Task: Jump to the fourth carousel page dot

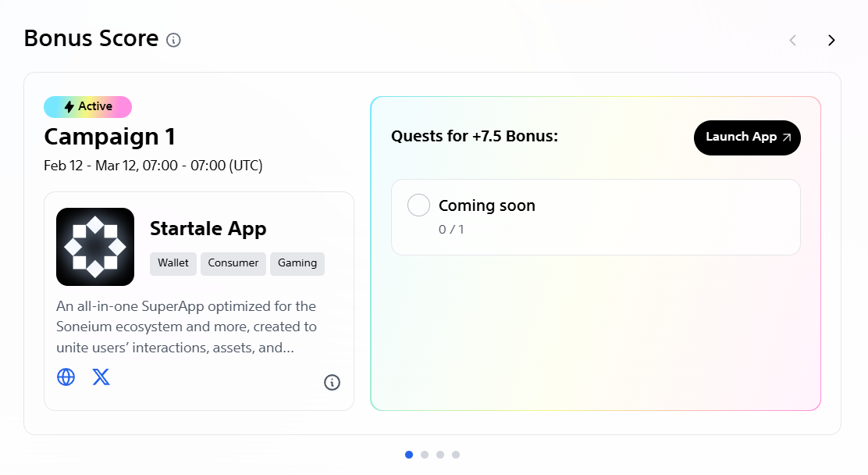Action: 456,455
